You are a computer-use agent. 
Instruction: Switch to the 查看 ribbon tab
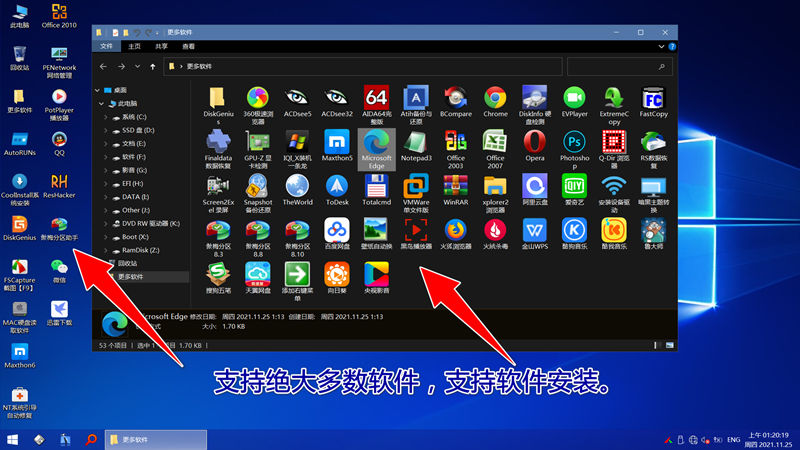188,46
